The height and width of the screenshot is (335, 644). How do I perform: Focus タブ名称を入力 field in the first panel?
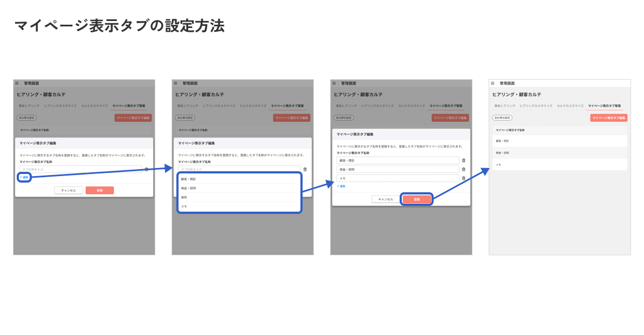[x=81, y=169]
